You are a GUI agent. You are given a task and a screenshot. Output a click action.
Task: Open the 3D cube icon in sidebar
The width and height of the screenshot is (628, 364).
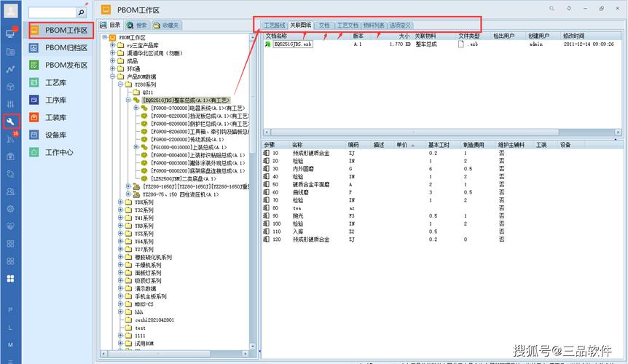[x=10, y=87]
